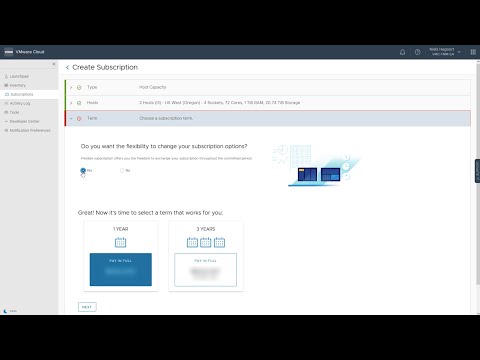Click the Launchpad rocket icon

point(6,76)
